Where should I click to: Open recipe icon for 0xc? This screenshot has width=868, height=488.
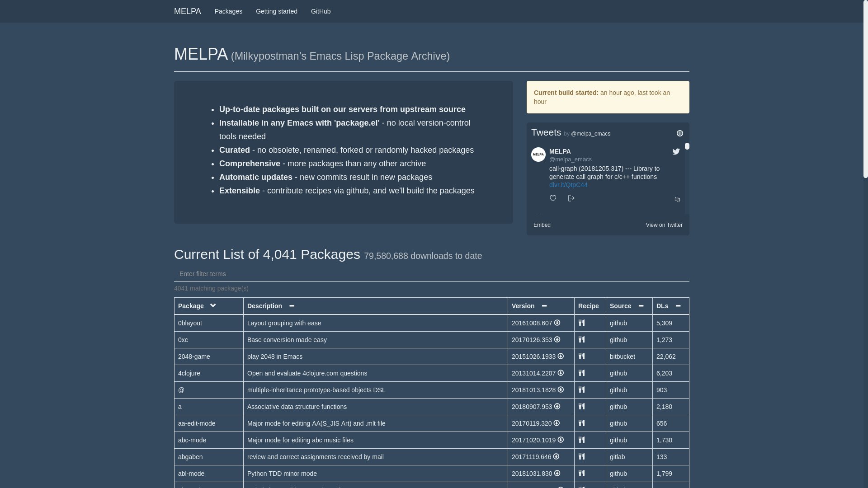coord(581,340)
